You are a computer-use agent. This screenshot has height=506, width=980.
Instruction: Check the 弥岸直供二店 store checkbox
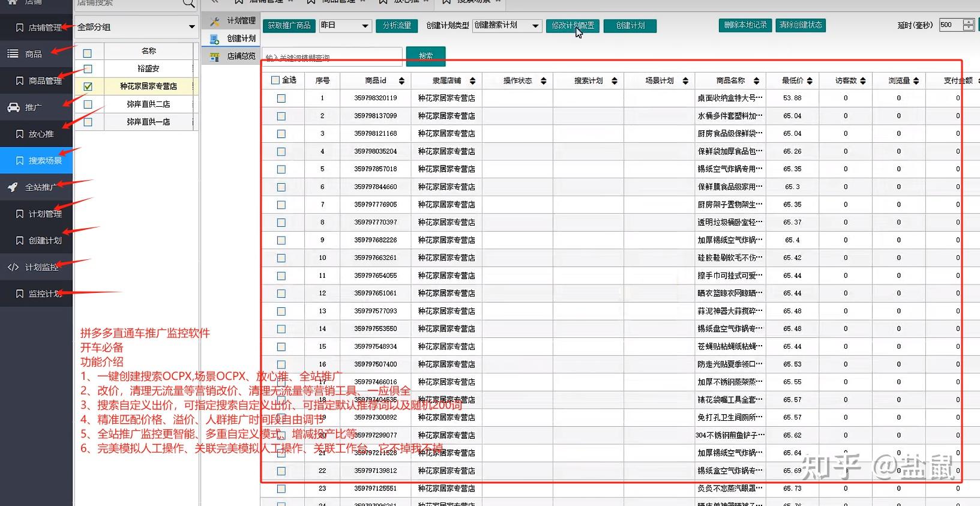coord(88,104)
